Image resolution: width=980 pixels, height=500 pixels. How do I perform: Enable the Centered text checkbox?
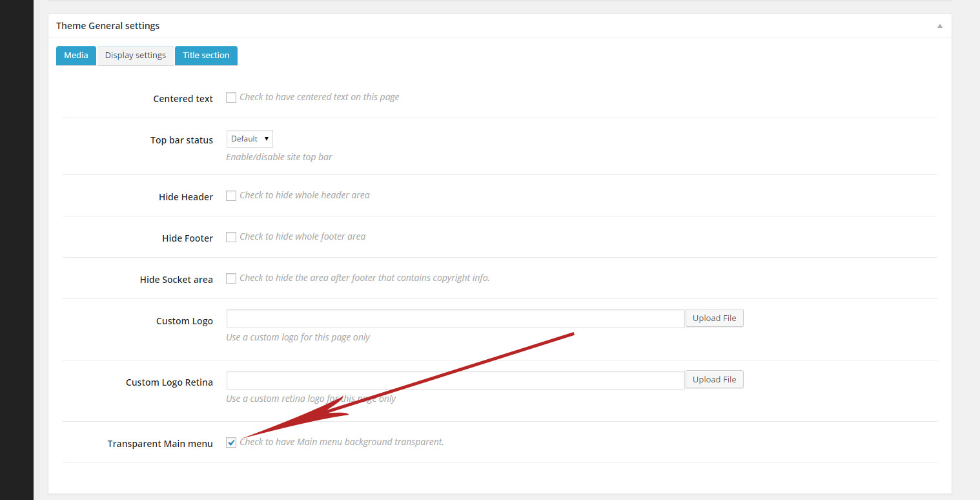tap(231, 98)
